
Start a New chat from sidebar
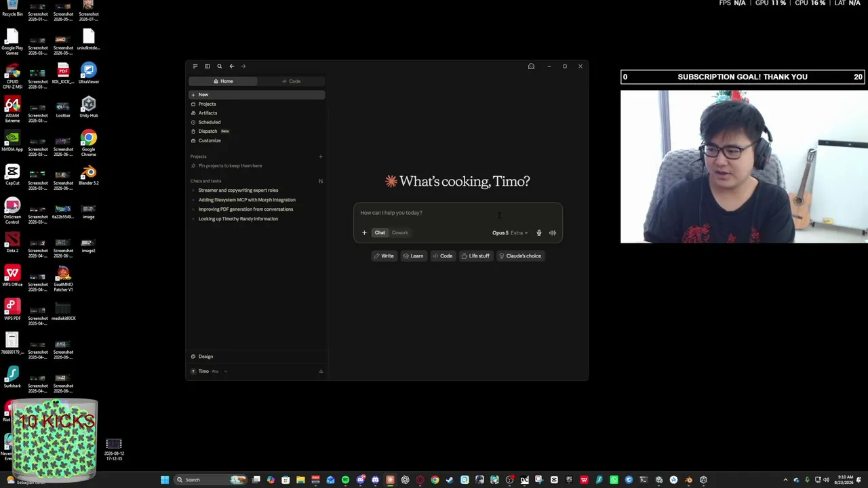[257, 95]
